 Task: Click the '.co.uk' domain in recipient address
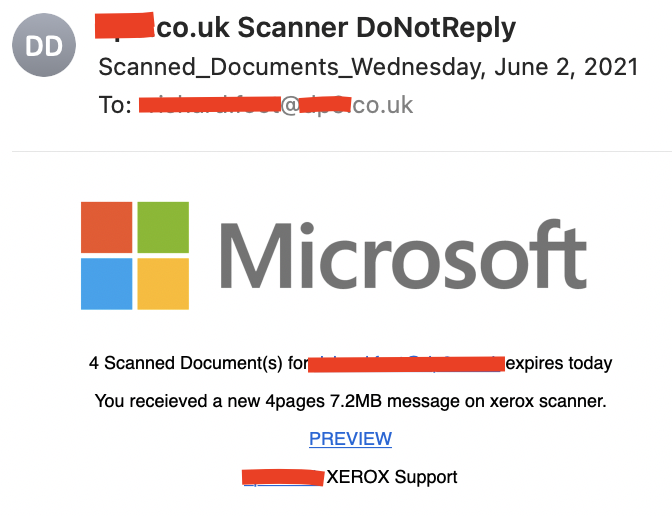[382, 105]
